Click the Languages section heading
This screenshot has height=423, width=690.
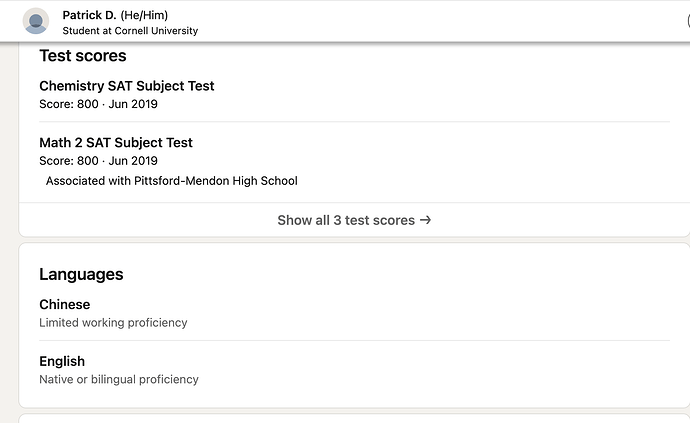(81, 274)
